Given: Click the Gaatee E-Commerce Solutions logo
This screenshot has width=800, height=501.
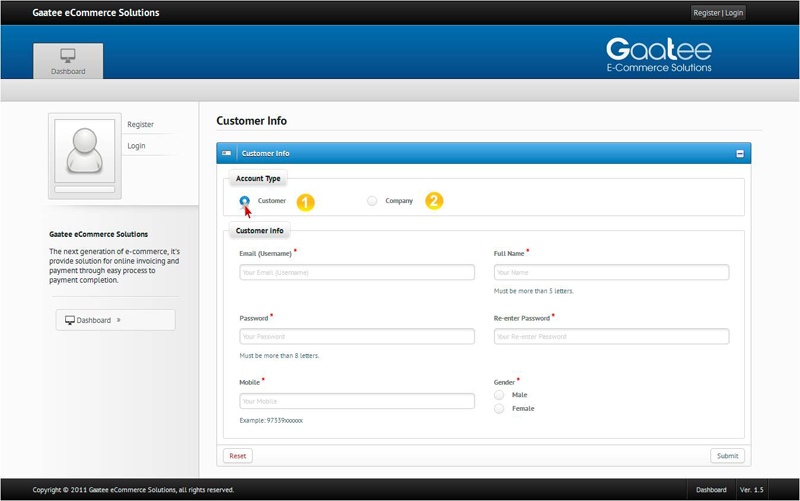Looking at the screenshot, I should (659, 55).
